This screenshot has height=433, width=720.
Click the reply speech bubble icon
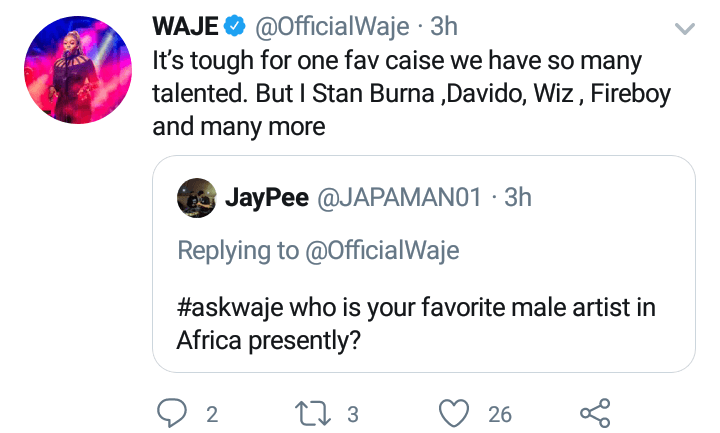(x=173, y=412)
